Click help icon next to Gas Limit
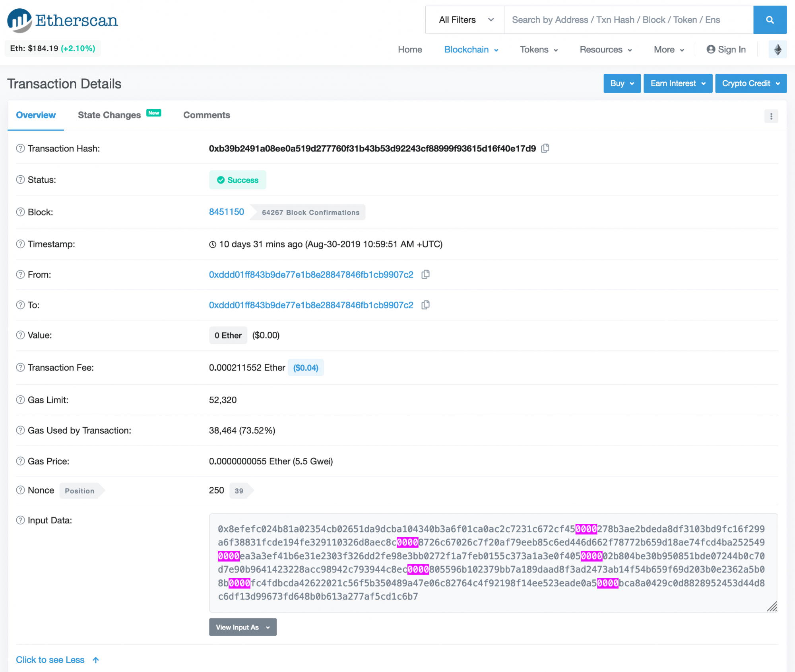The height and width of the screenshot is (672, 795). [x=20, y=400]
